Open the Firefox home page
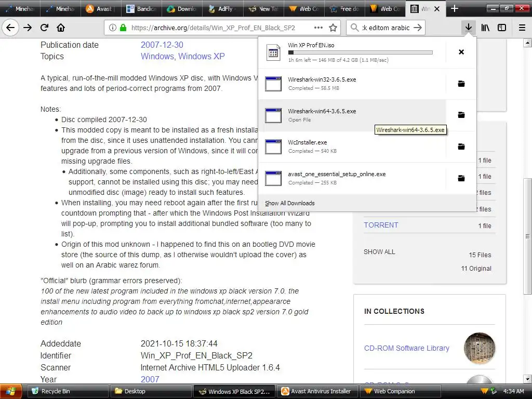Screen dimensions: 532x399 [61, 28]
